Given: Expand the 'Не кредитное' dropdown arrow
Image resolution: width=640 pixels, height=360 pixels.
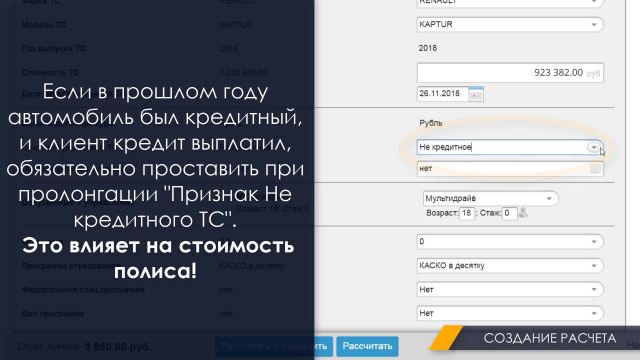Looking at the screenshot, I should pyautogui.click(x=594, y=147).
